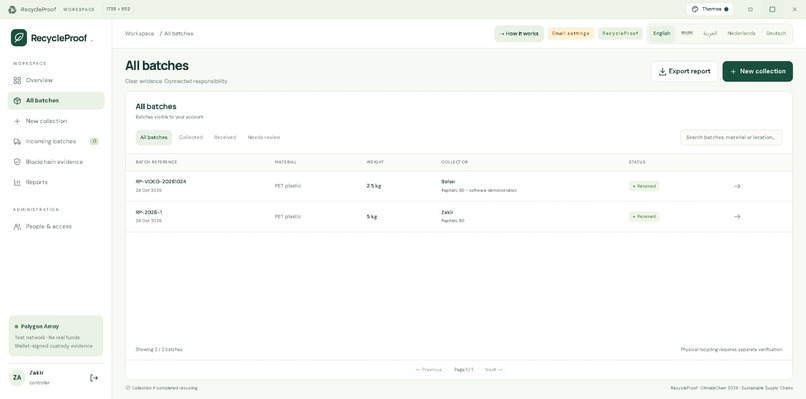This screenshot has width=806, height=399.
Task: Click the BATCH REFERENCE column header
Action: pos(156,162)
